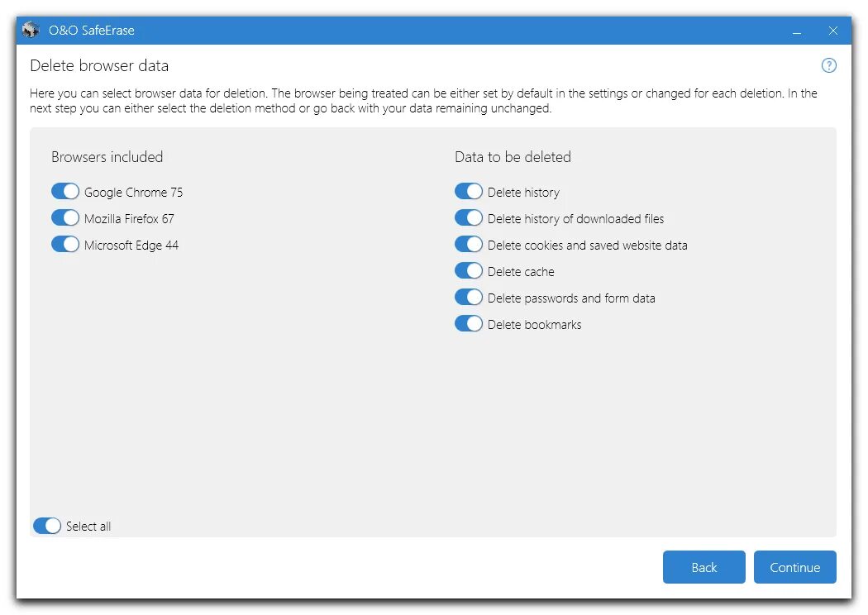Minimize the SafeErase window
This screenshot has height=615, width=868.
[797, 31]
